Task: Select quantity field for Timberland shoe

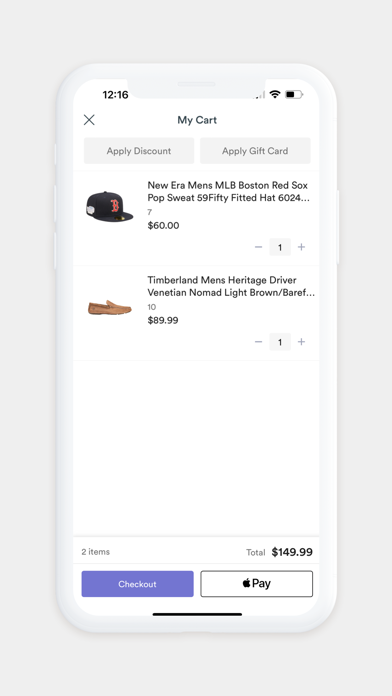Action: click(280, 342)
